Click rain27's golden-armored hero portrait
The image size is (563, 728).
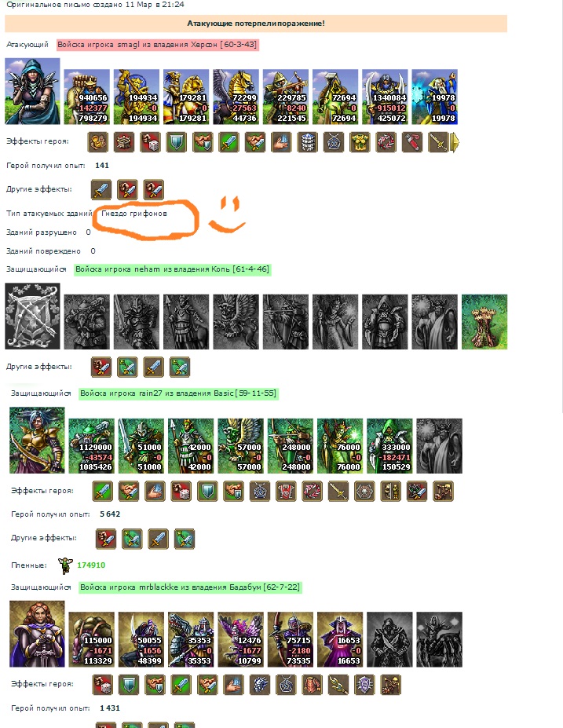(x=37, y=441)
